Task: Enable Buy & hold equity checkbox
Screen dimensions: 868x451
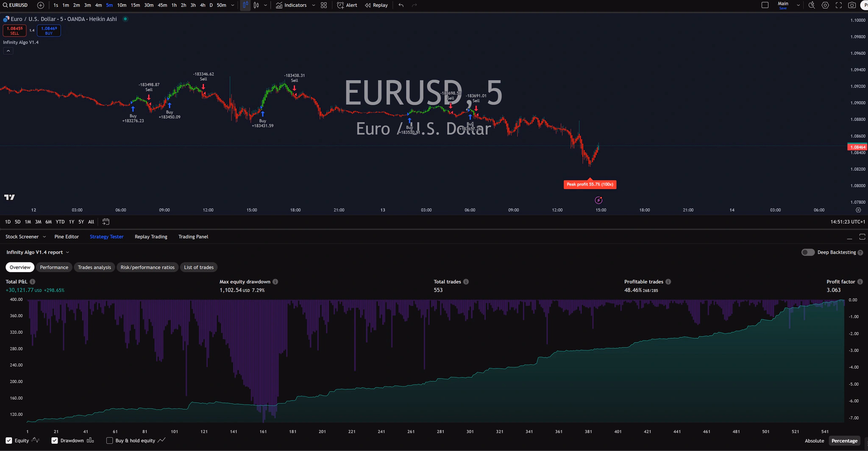Action: point(110,440)
